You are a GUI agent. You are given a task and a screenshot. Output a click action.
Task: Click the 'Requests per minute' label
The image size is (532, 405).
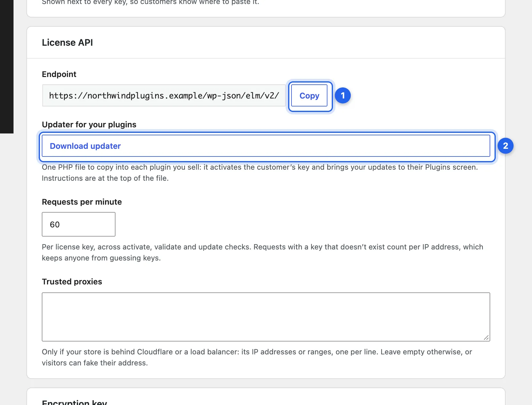82,202
